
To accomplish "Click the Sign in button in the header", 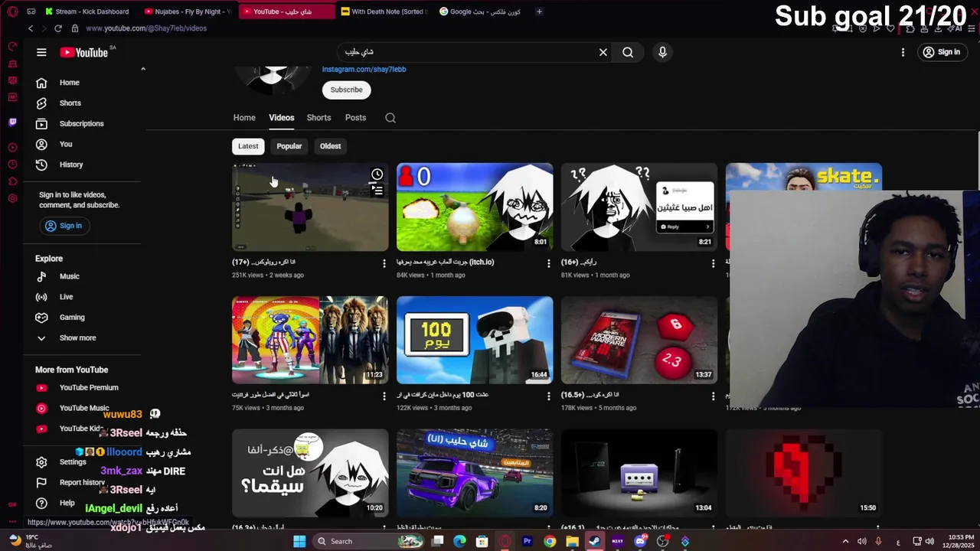I will 941,52.
